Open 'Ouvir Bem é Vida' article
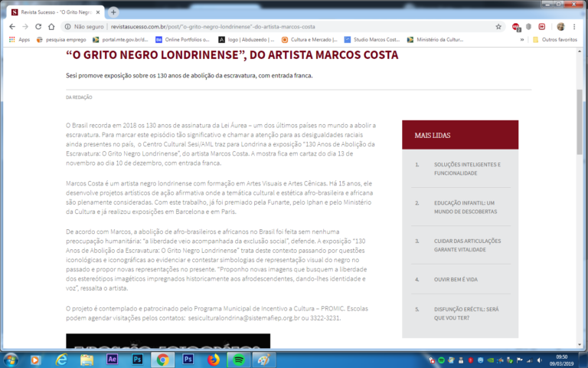Screen dimensions: 588x368 pos(457,279)
